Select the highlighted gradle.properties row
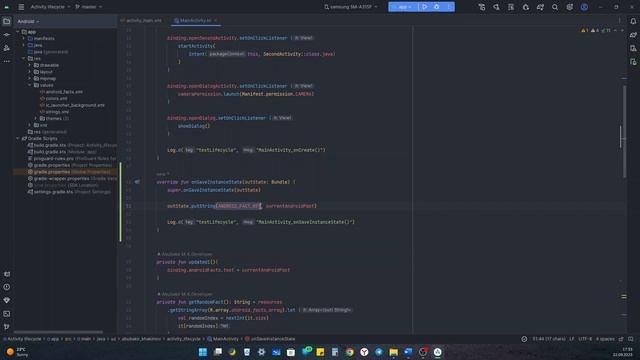Screen dimensions: 640x360 coord(65,172)
